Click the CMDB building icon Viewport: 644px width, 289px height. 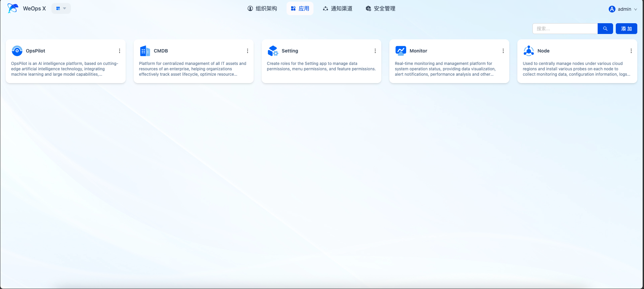point(145,51)
